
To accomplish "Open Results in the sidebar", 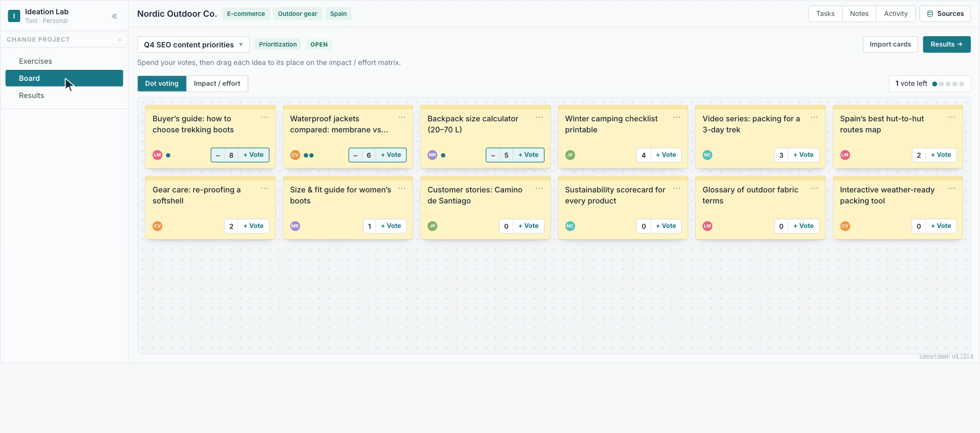I will tap(64, 96).
